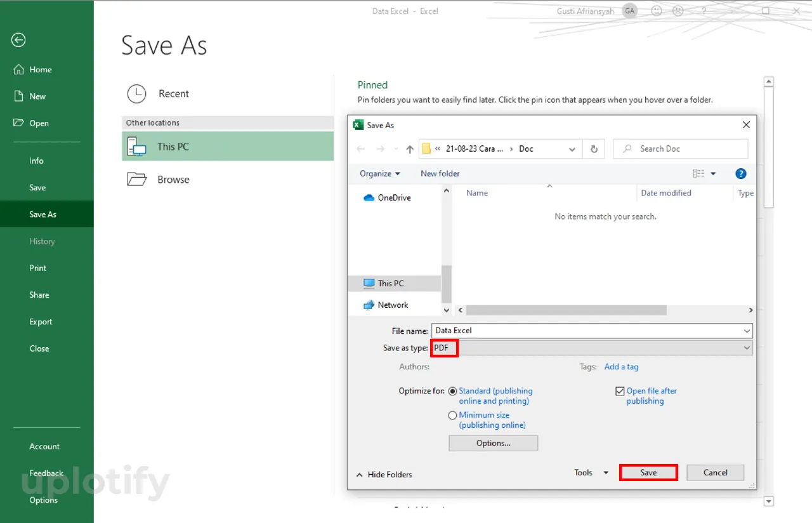Click frown feedback icon in title bar
The height and width of the screenshot is (523, 812).
click(x=678, y=11)
